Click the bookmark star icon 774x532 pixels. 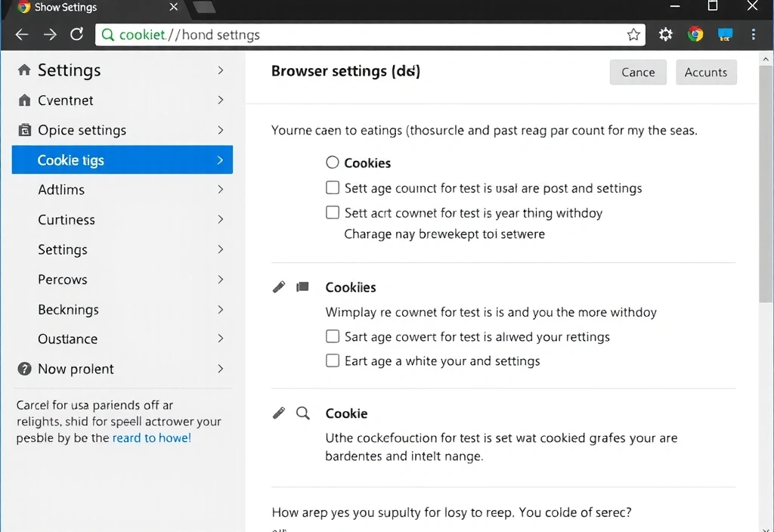coord(633,35)
